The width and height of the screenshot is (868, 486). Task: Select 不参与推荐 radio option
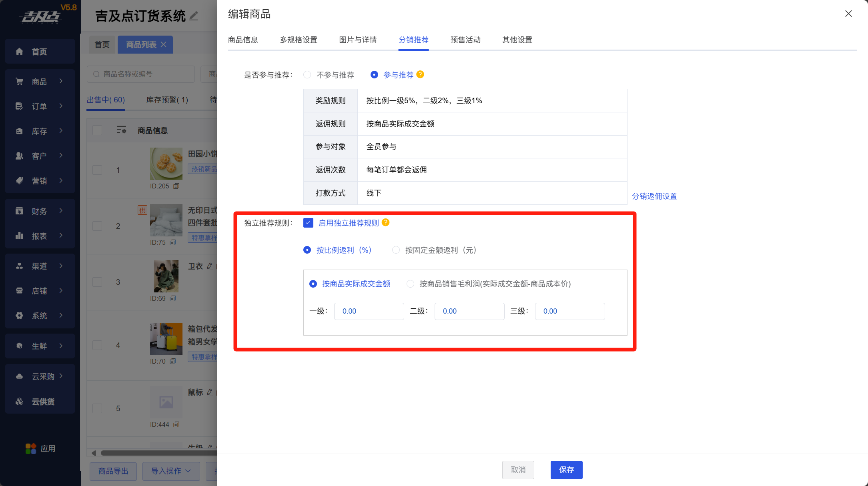[307, 75]
